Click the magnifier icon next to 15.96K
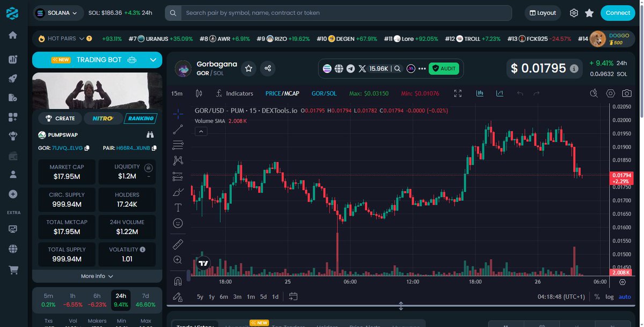 pos(397,68)
